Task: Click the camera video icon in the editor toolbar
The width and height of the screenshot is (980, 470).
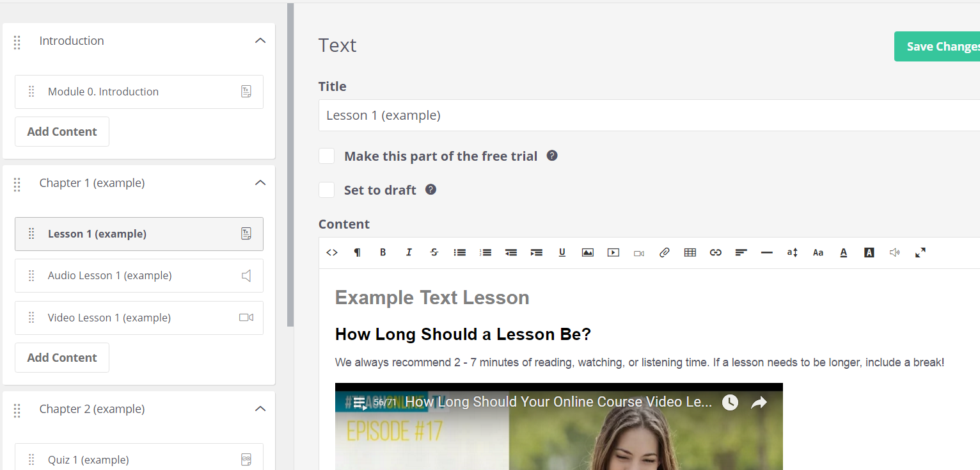Action: (x=639, y=253)
